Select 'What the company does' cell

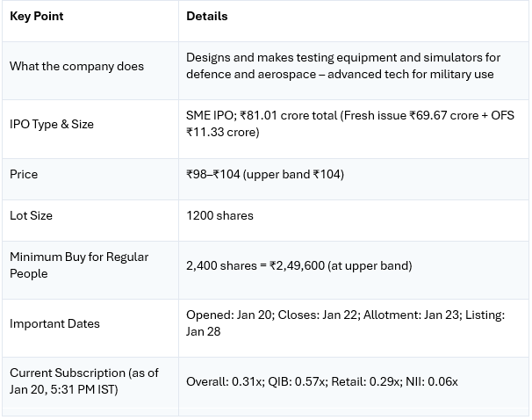pyautogui.click(x=76, y=66)
